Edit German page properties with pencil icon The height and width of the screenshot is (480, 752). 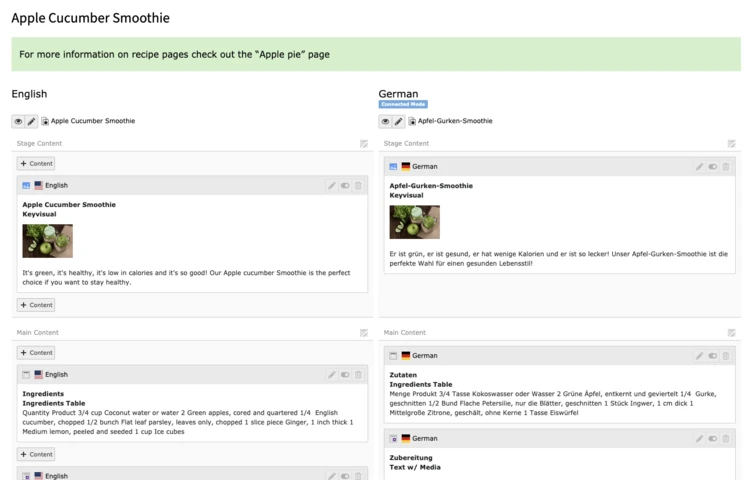pyautogui.click(x=398, y=121)
